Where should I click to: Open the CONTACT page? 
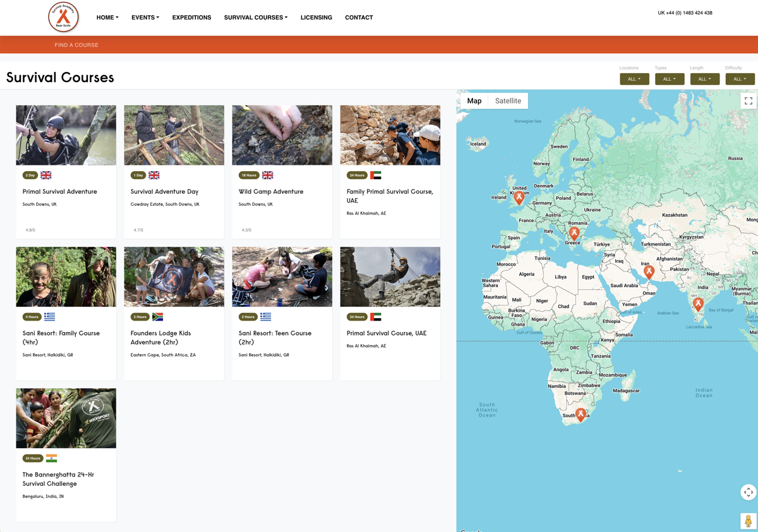click(x=359, y=18)
